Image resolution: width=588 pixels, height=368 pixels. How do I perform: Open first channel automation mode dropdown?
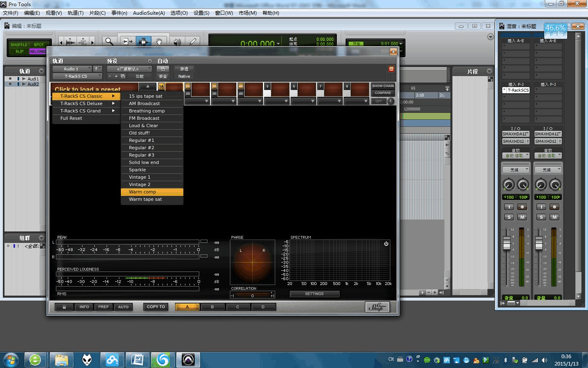tap(516, 156)
